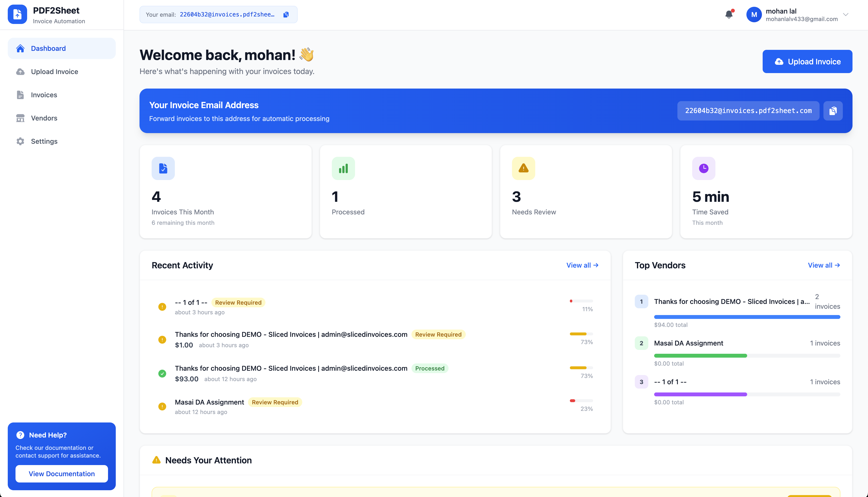
Task: Click the PDF2Sheet logo icon
Action: coord(17,14)
